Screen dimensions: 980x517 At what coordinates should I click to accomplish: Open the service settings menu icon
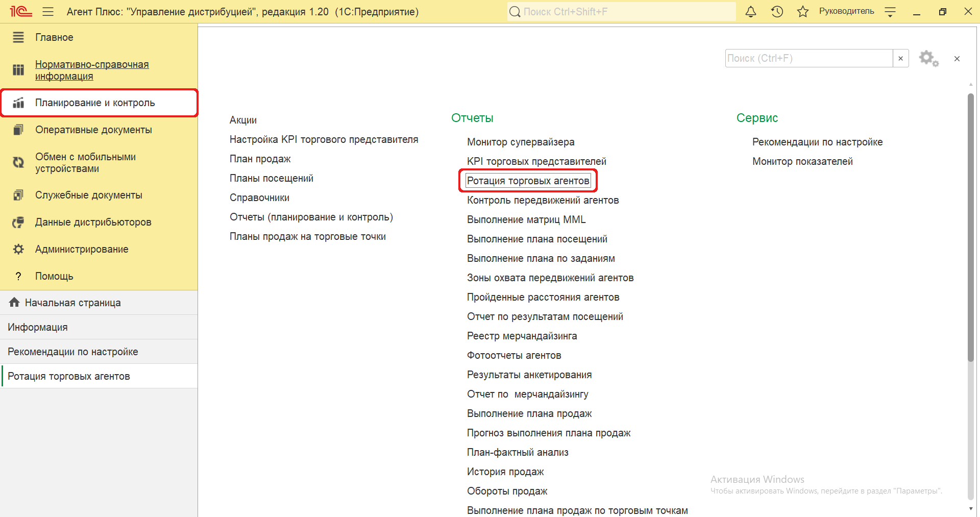click(890, 12)
